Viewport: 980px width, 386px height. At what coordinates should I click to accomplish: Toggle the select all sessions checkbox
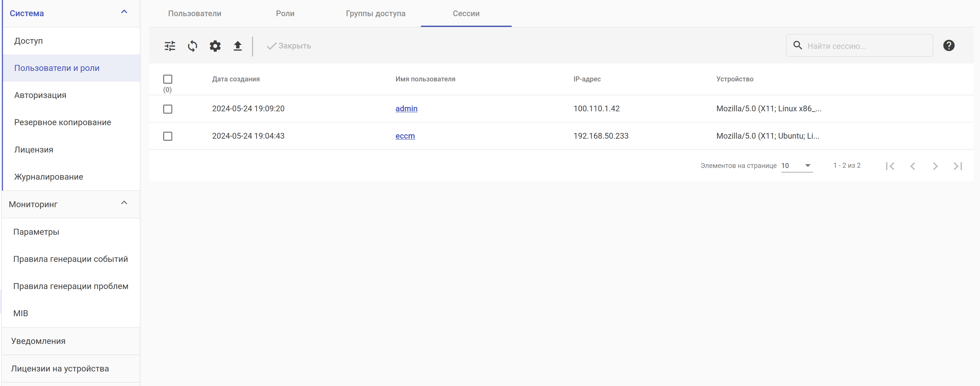[x=167, y=79]
